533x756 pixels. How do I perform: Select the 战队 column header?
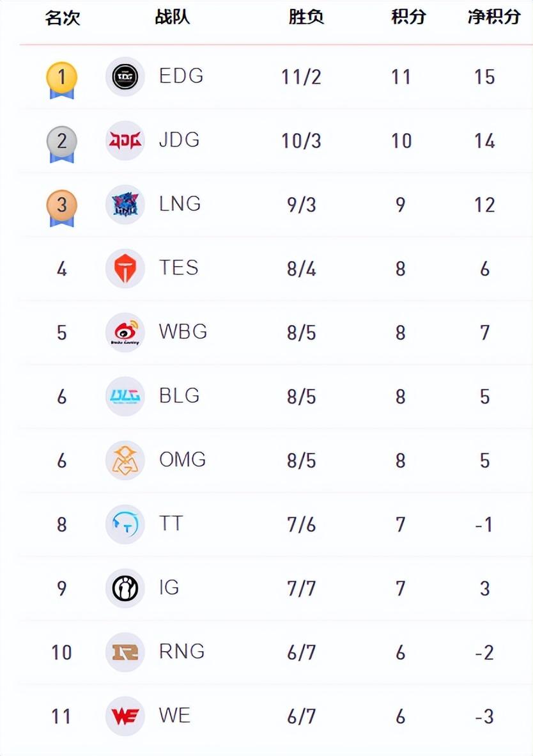(x=172, y=17)
